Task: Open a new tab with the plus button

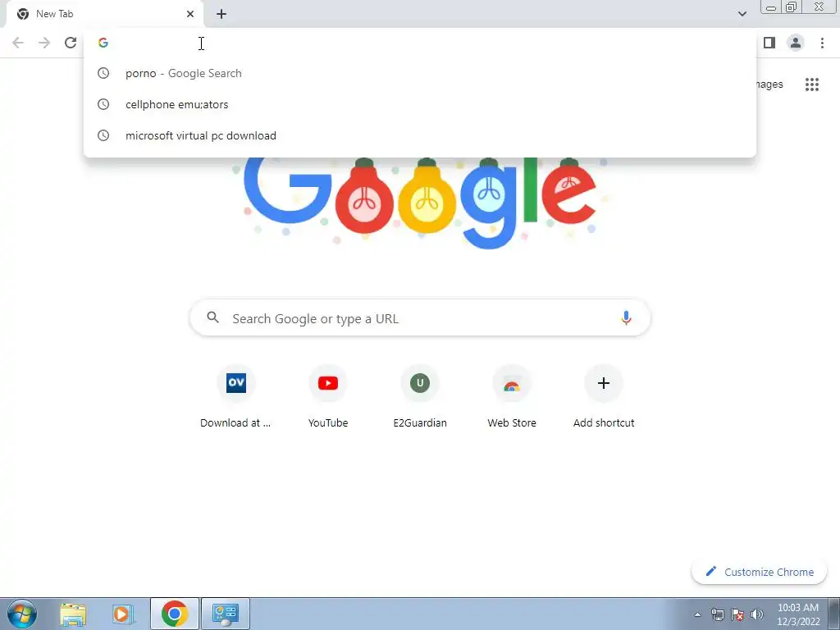Action: click(x=221, y=14)
